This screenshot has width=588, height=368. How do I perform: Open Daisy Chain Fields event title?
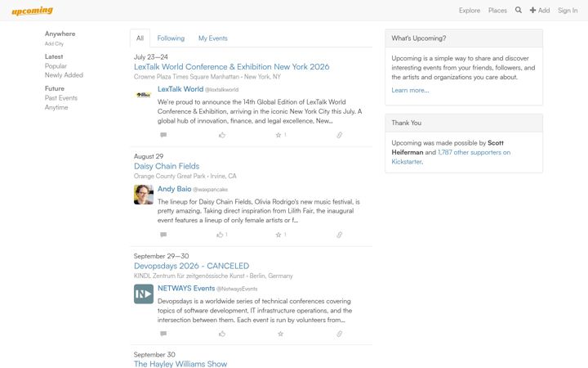pos(167,166)
